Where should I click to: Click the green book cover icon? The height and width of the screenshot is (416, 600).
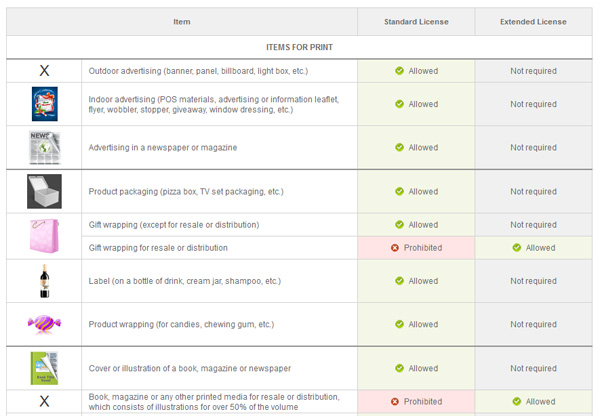tap(44, 367)
